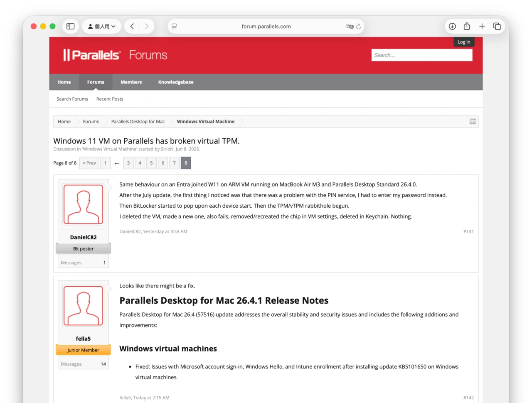The width and height of the screenshot is (532, 403).
Task: Open DanielC82's username in the user card
Action: pos(83,237)
